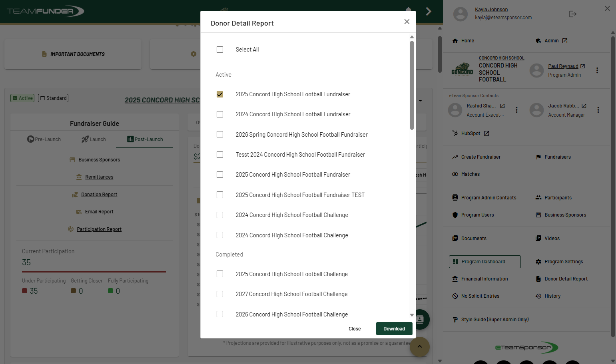The height and width of the screenshot is (364, 616).
Task: Switch to the Pre-Launch tab
Action: coord(44,139)
